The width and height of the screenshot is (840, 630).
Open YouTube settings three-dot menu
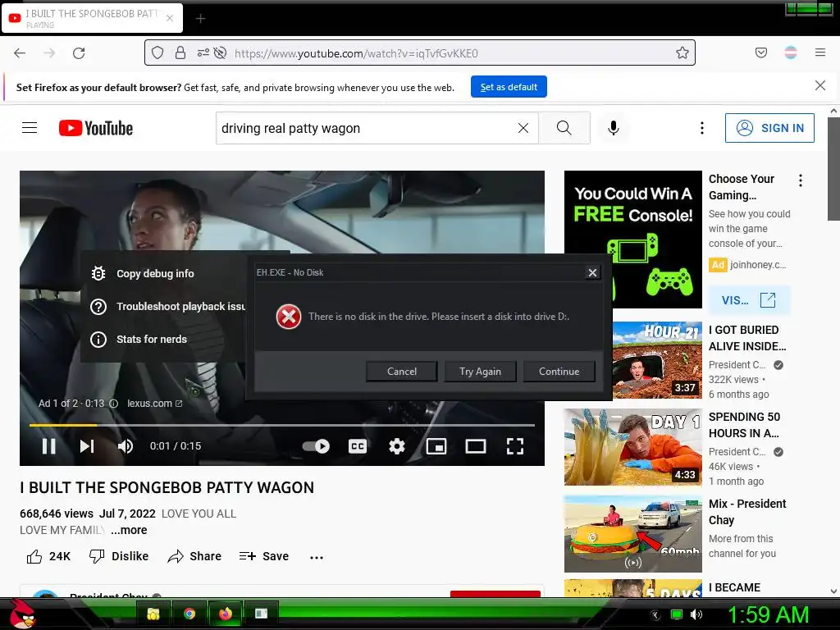(x=702, y=128)
